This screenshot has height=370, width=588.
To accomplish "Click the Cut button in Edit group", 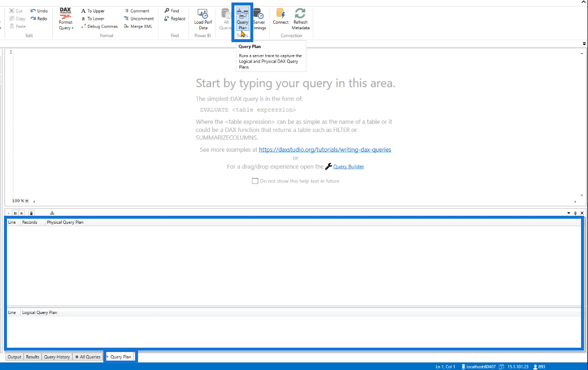I will click(16, 11).
